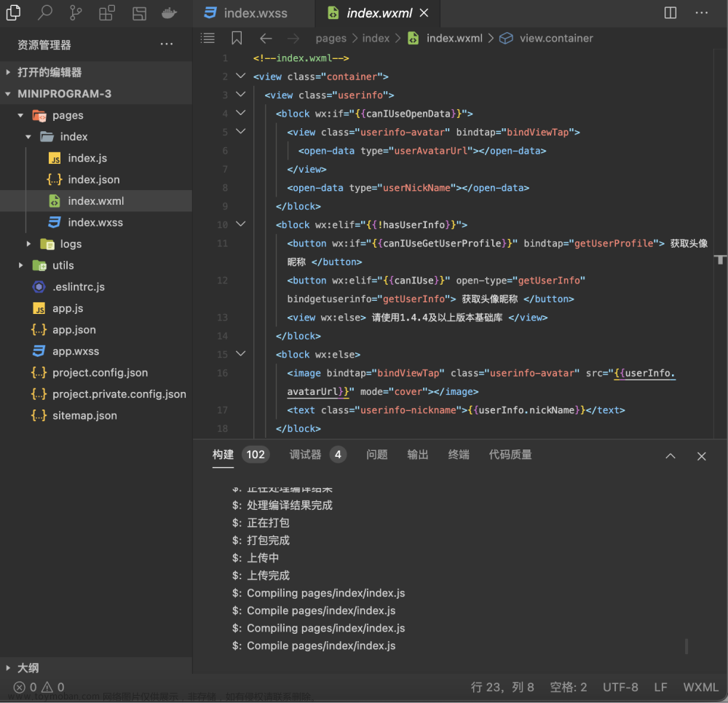The image size is (728, 703).
Task: Open app.json file
Action: 95,329
